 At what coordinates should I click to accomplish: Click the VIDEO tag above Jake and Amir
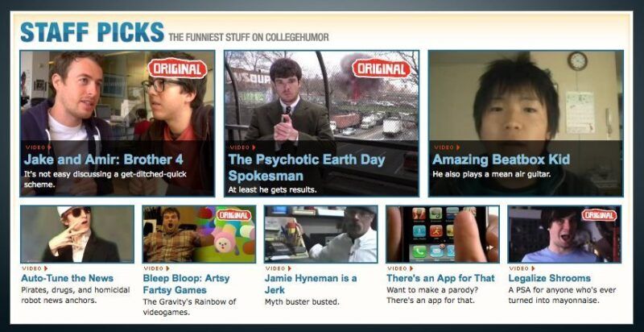coord(38,147)
